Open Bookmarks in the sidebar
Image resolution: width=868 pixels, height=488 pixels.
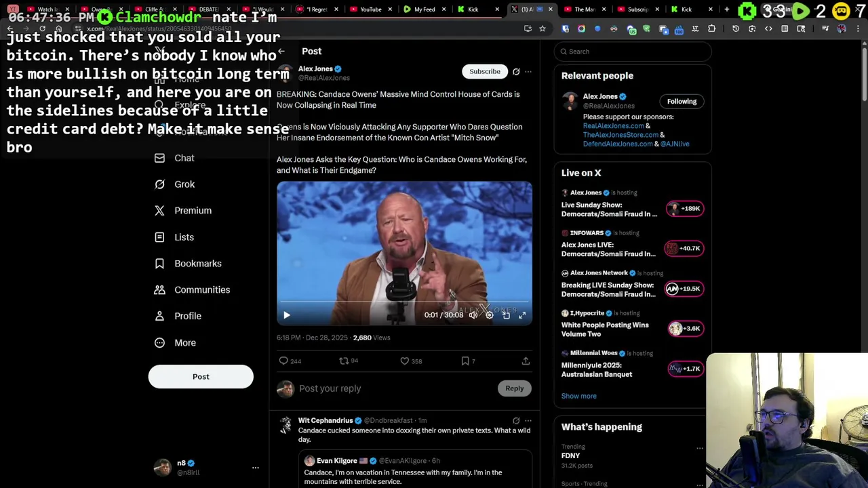(x=188, y=264)
